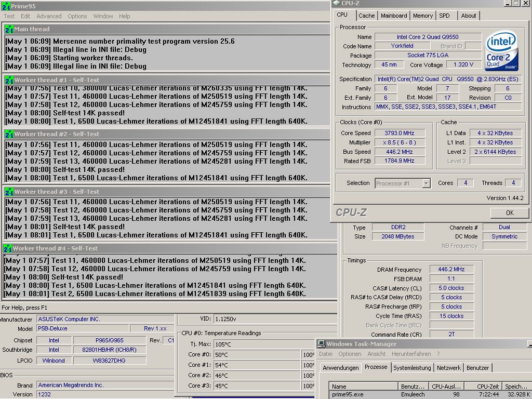Expand the Processor #1 selection dropdown

click(427, 183)
